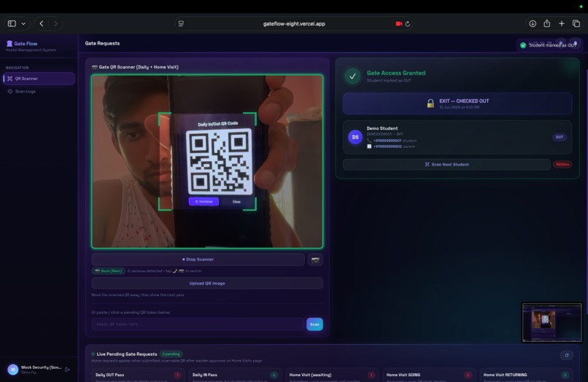Open the Home Visit GOING card
The width and height of the screenshot is (588, 382).
click(429, 375)
